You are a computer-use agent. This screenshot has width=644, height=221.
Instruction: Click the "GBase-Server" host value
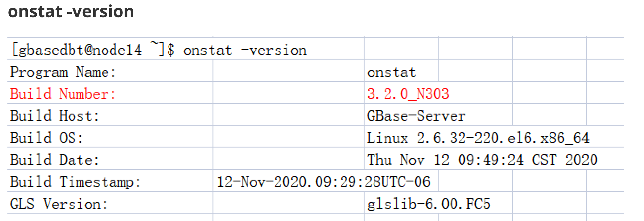[416, 116]
